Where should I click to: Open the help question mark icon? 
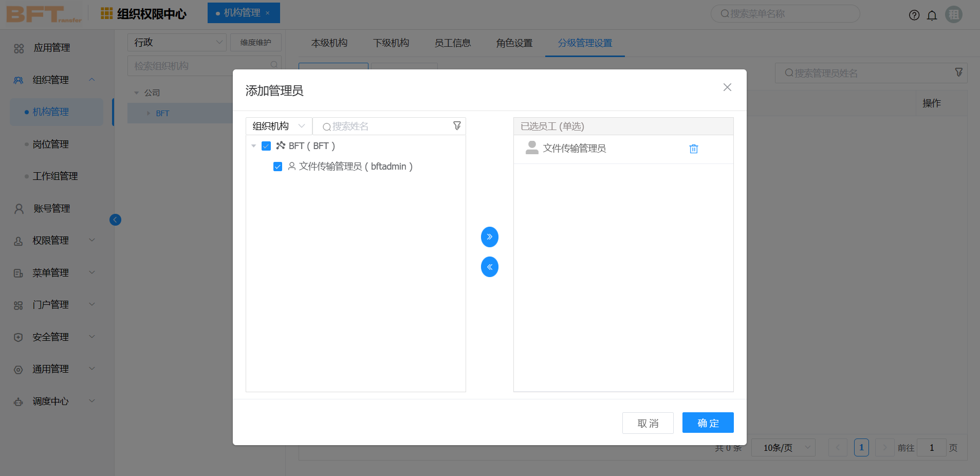914,14
